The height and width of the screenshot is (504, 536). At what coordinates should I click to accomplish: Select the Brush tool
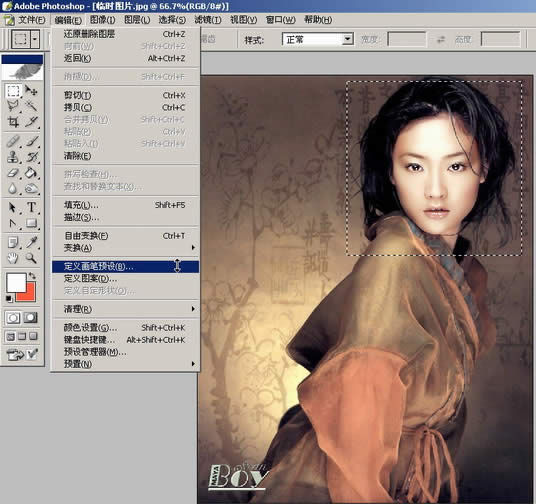pyautogui.click(x=31, y=141)
